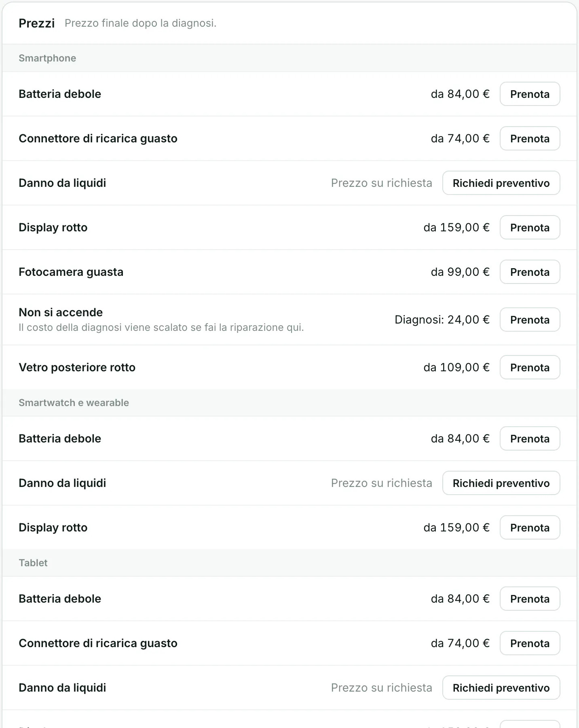Click the Smartwatch e wearable section header
Image resolution: width=579 pixels, height=728 pixels.
pyautogui.click(x=74, y=402)
